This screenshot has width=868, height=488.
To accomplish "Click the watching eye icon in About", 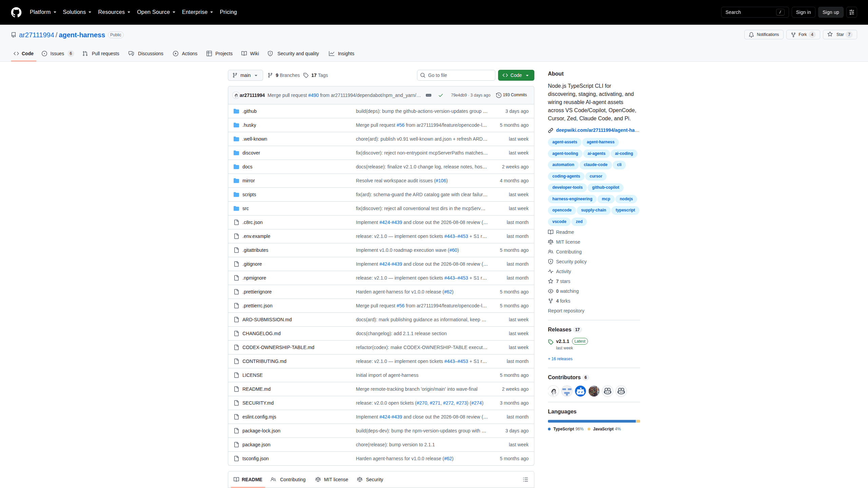I will point(551,291).
